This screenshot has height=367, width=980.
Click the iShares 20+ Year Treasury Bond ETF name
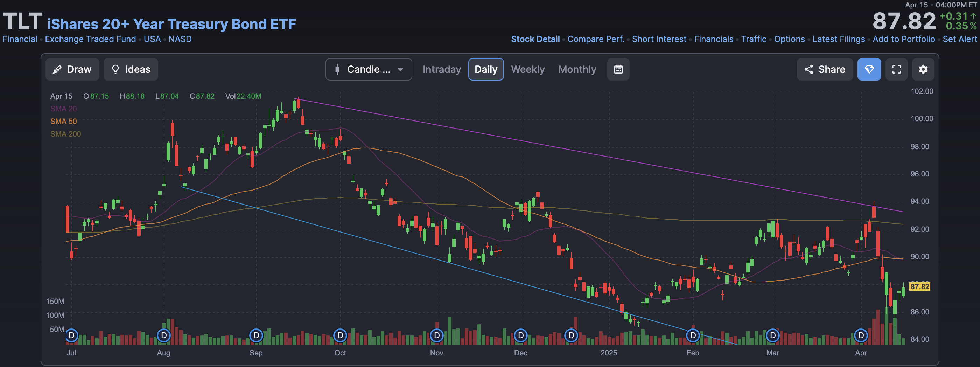click(171, 24)
